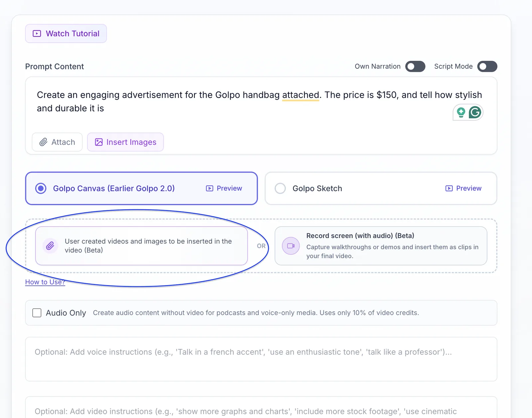Click the Attach button
532x418 pixels.
coord(57,142)
